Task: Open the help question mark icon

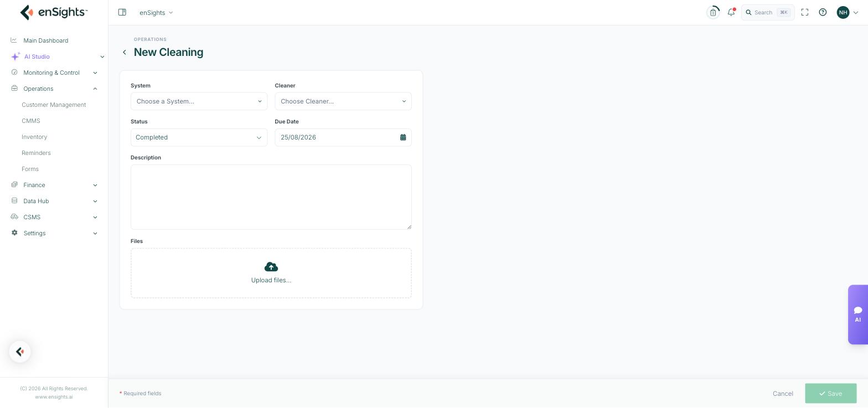Action: [x=823, y=12]
